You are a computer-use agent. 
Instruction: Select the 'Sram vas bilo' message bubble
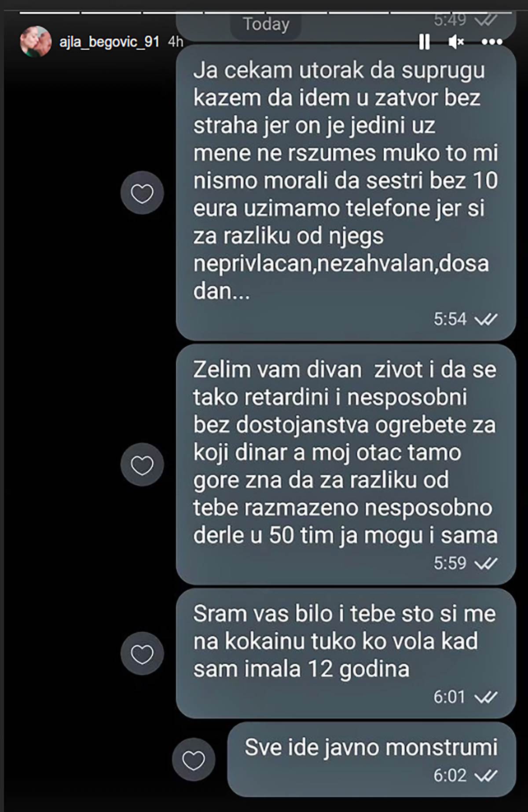click(x=346, y=653)
